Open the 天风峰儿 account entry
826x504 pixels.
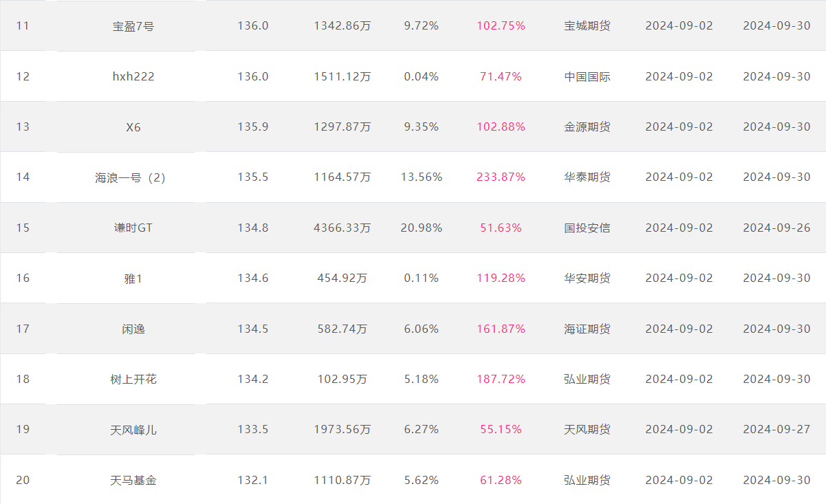[133, 430]
